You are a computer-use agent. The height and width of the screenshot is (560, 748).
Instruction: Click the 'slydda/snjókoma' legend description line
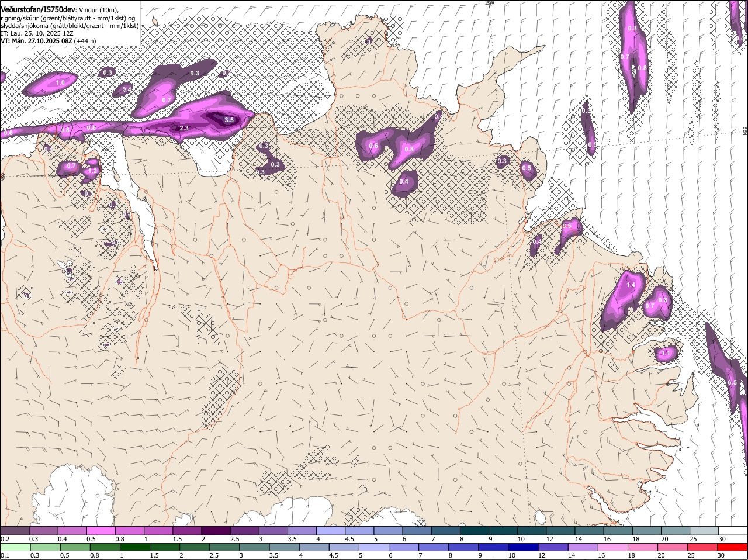[x=70, y=26]
